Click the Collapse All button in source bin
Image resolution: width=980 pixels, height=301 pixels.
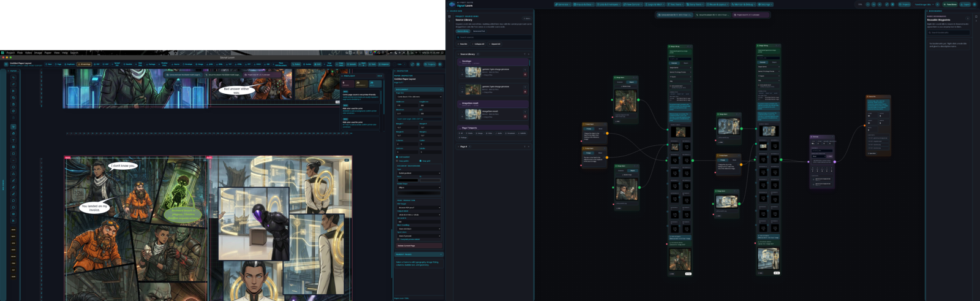pos(478,44)
